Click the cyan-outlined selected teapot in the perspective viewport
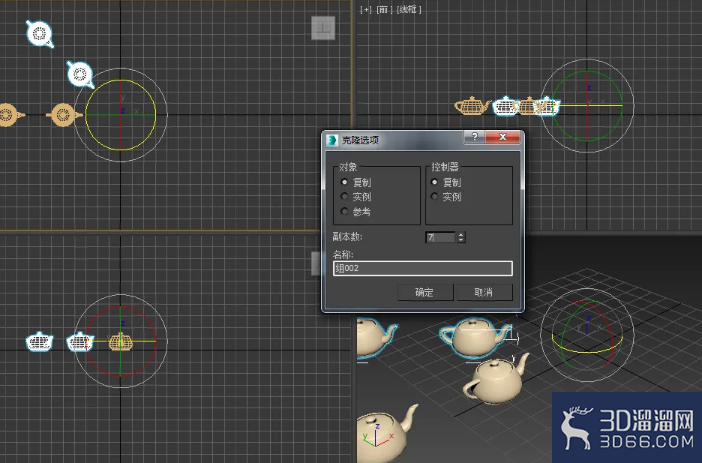Image resolution: width=702 pixels, height=463 pixels. 475,338
